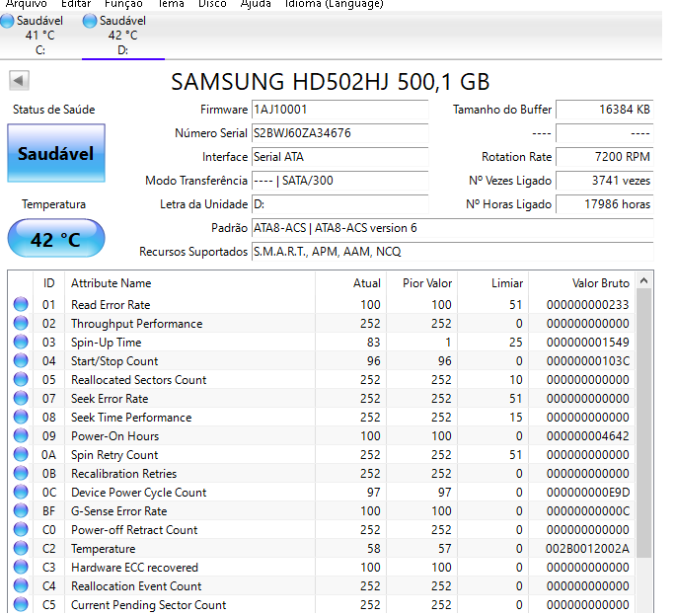Click the status orb for Read Error Rate
The image size is (675, 616).
21,304
